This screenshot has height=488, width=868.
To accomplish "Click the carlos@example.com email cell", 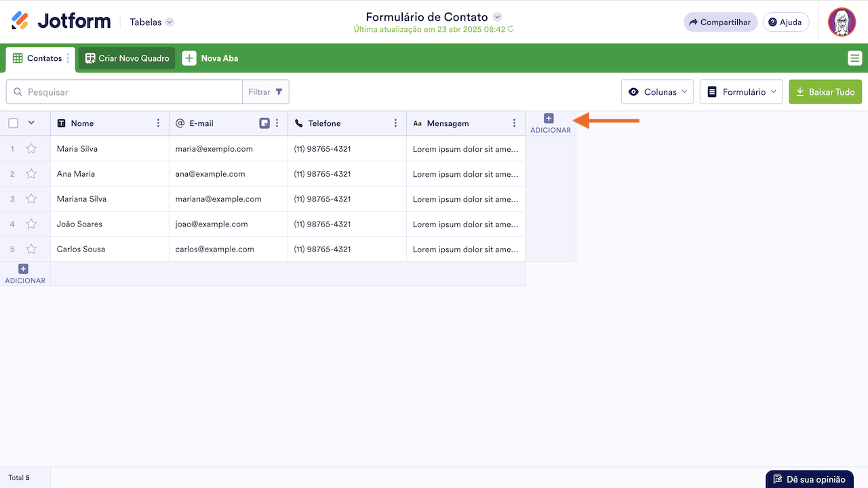I will 229,249.
